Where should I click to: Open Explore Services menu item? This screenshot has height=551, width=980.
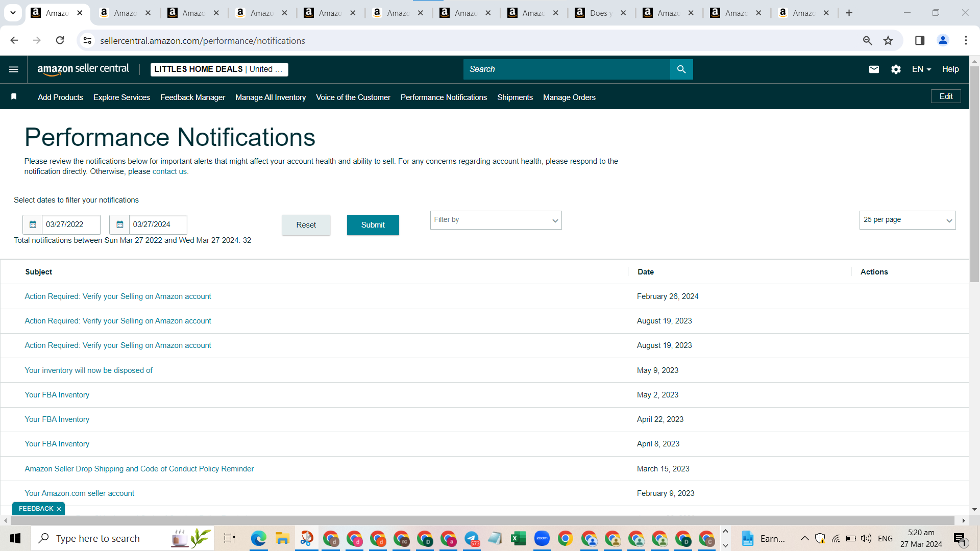coord(121,97)
